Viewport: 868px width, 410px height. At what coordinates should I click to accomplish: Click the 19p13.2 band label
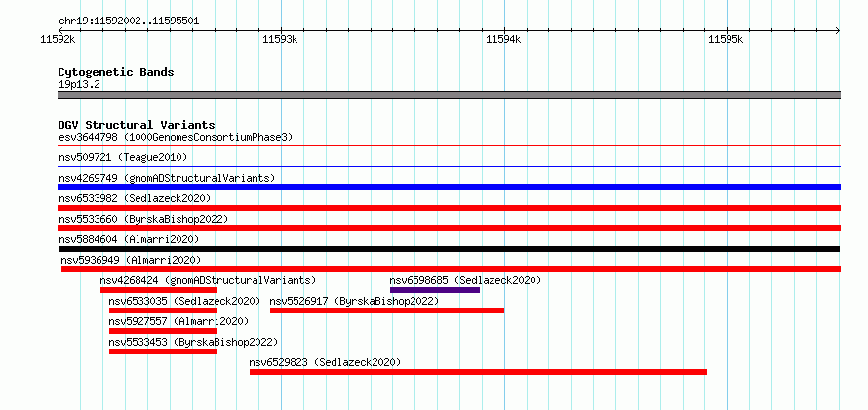[79, 84]
